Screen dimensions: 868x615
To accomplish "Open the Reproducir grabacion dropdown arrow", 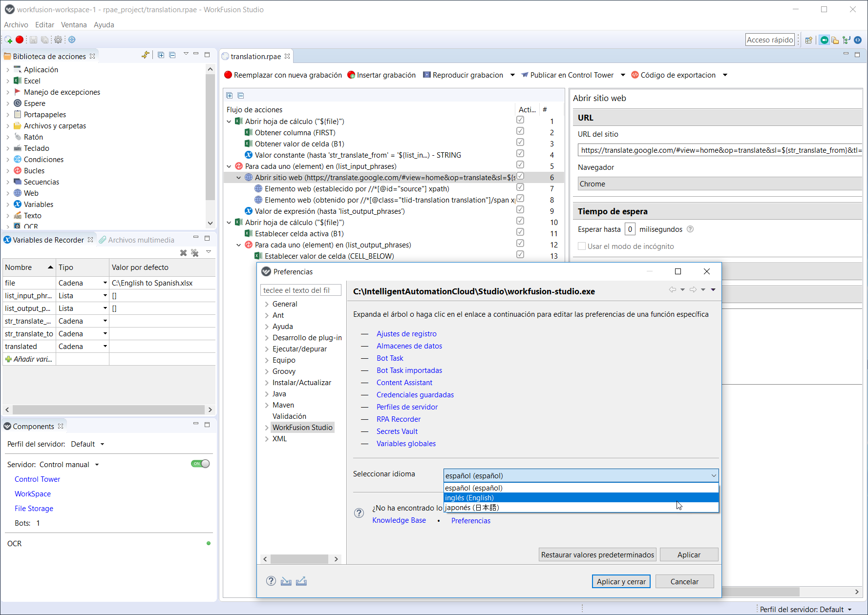I will 512,75.
